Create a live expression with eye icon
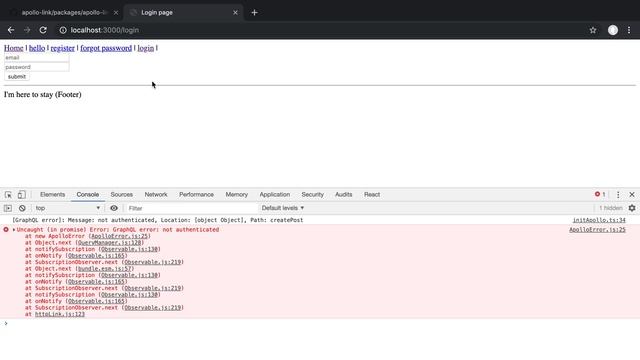 click(x=114, y=208)
